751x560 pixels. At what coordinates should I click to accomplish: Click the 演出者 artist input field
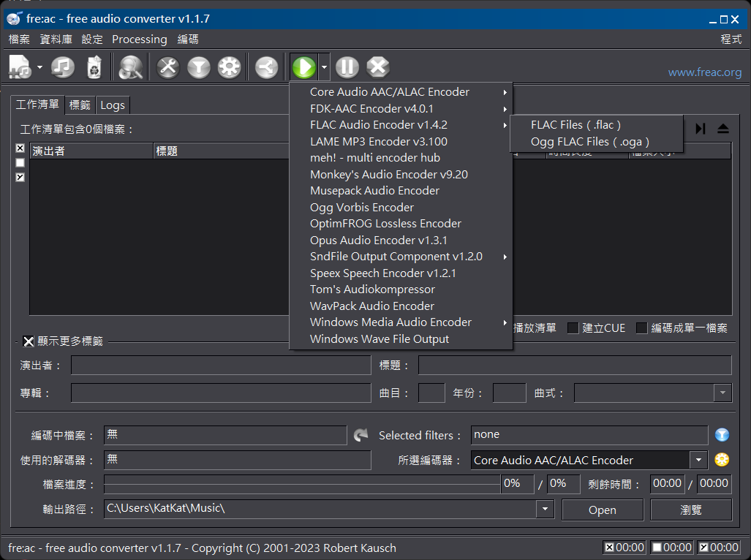tap(221, 366)
